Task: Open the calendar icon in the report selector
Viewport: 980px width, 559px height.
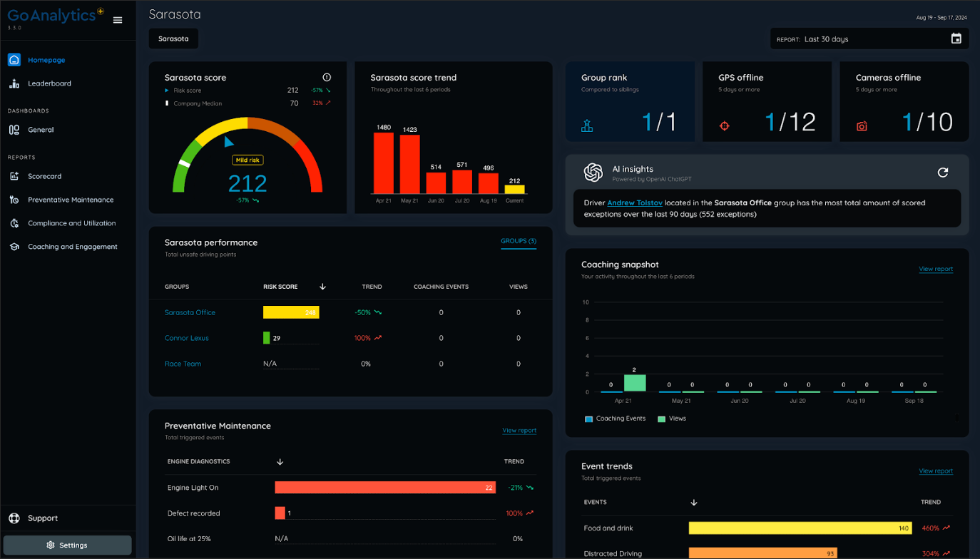Action: click(956, 39)
